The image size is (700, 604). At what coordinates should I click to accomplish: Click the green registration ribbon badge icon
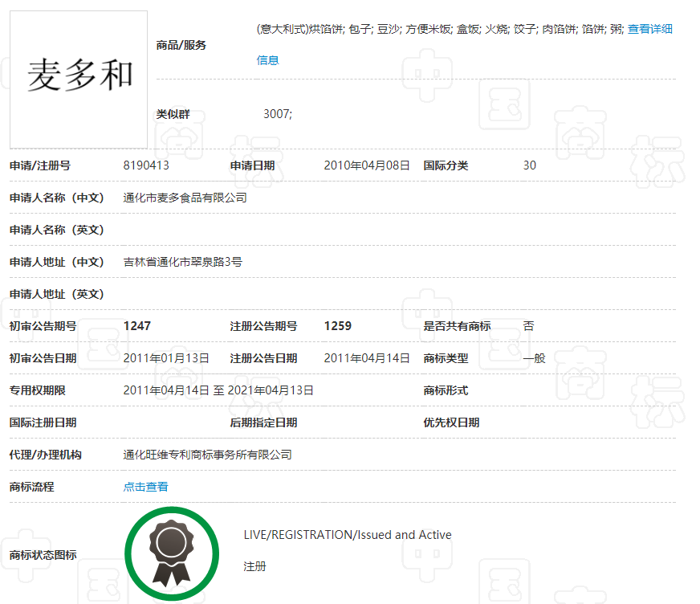tap(171, 553)
